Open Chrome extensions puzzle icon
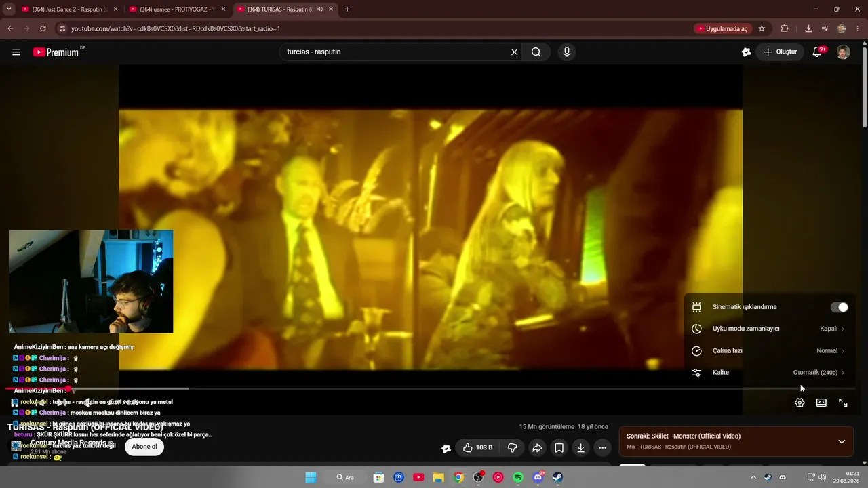This screenshot has width=868, height=488. click(785, 28)
